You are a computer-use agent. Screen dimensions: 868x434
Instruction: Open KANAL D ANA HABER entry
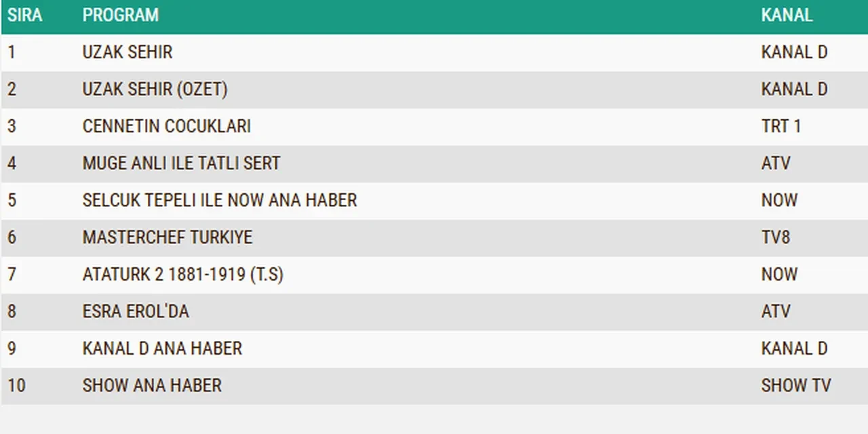tap(162, 349)
